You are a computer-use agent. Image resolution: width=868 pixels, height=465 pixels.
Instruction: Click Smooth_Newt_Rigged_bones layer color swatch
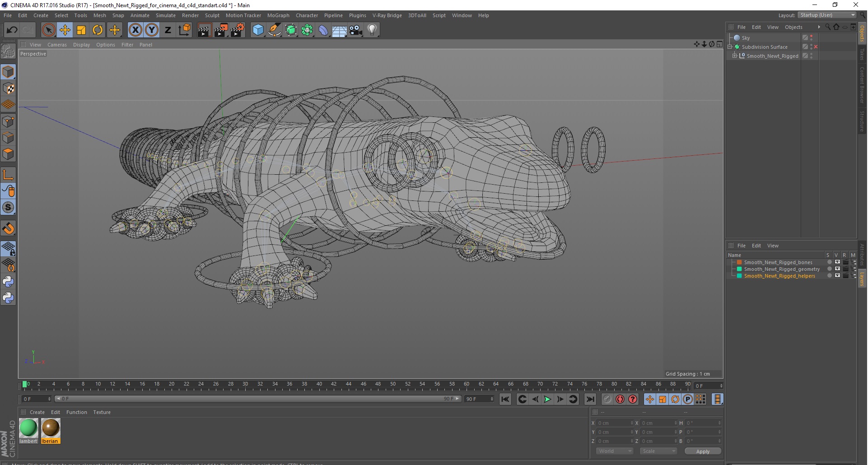pos(739,262)
